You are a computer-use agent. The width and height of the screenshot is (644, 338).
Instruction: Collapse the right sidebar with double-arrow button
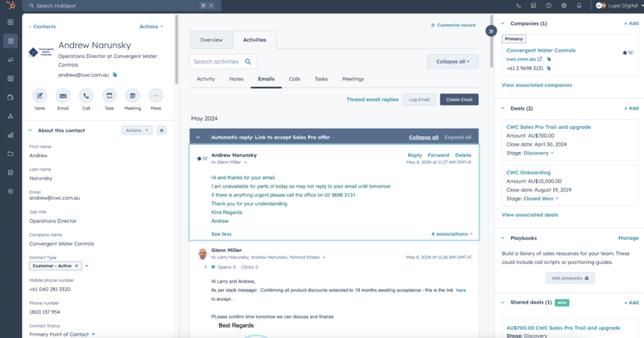coord(491,31)
